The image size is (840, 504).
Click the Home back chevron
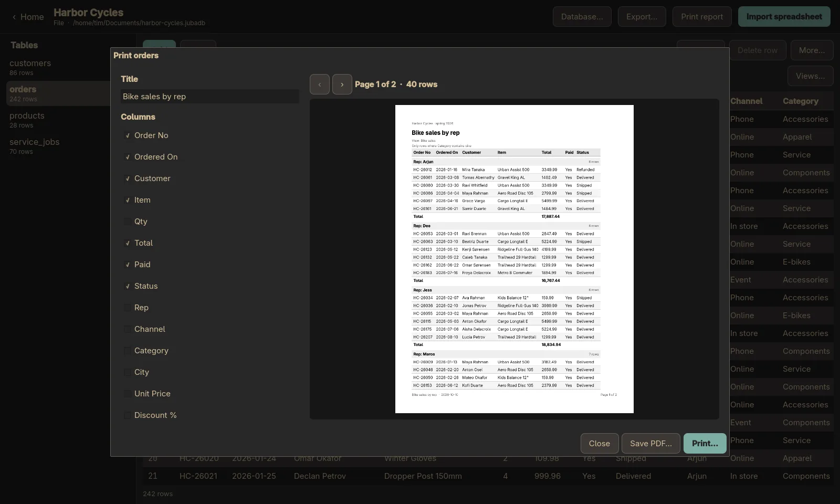coord(14,17)
